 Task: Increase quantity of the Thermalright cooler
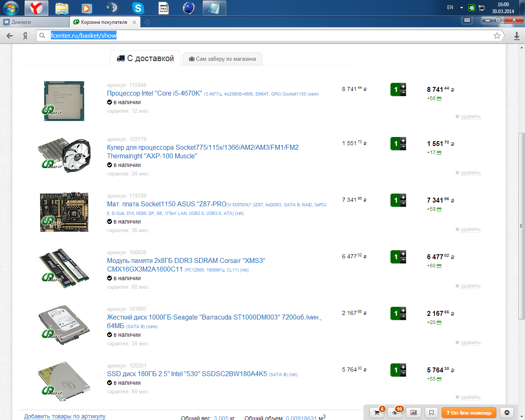[403, 140]
